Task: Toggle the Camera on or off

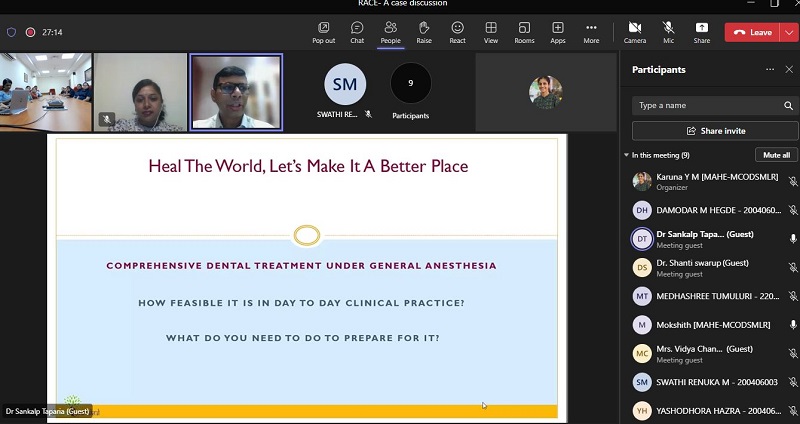Action: coord(634,31)
